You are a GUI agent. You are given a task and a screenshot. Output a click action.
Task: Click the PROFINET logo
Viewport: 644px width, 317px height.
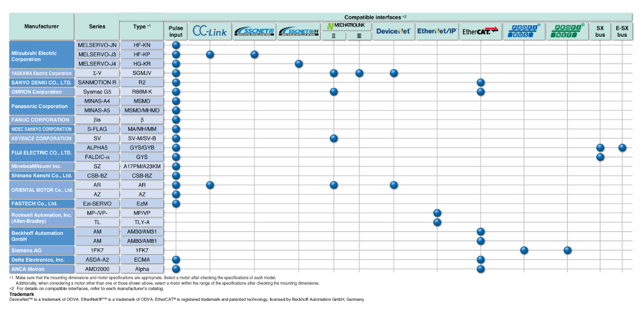point(567,31)
